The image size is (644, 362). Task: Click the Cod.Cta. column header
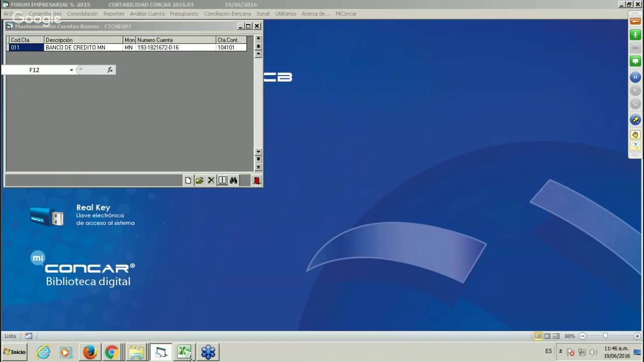coord(27,40)
